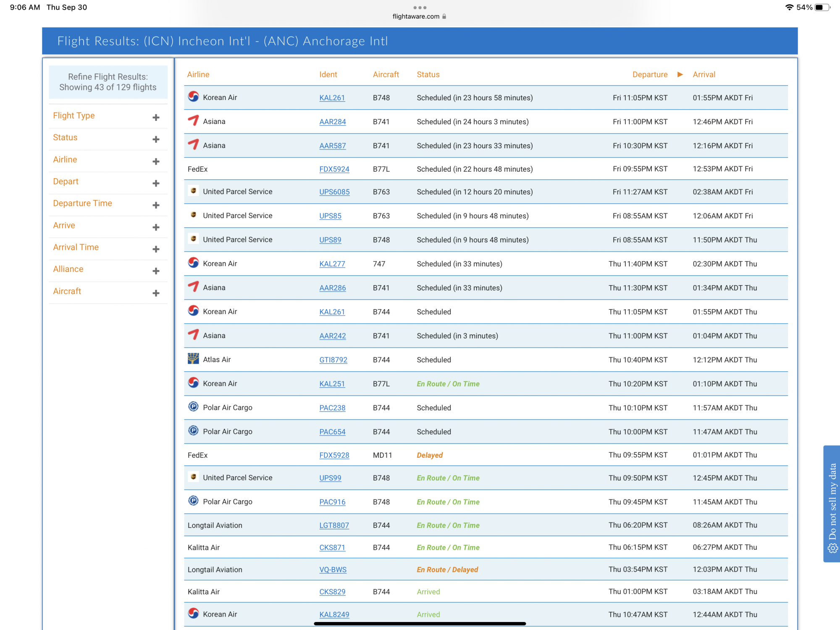Click Atlas Air logo in GTI8792 row

click(193, 359)
